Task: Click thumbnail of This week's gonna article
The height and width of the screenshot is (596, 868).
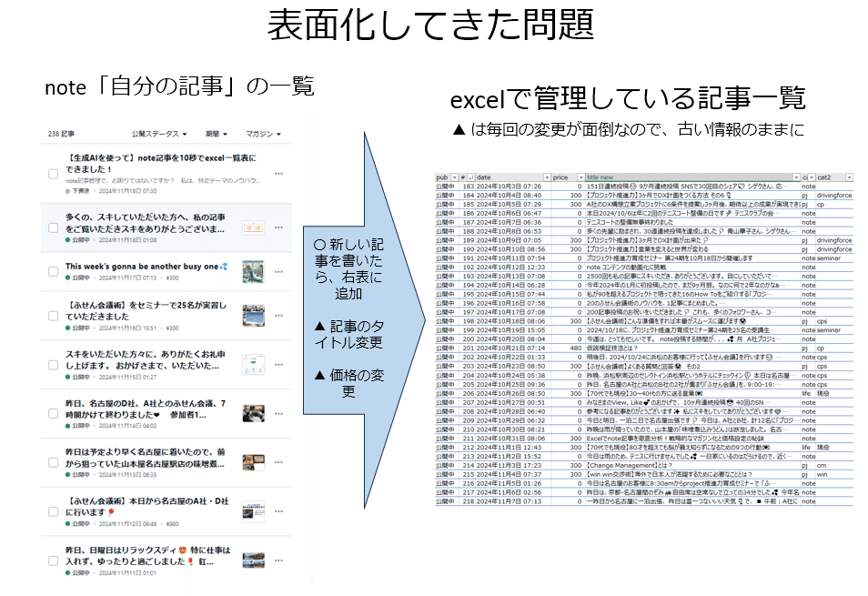Action: point(254,272)
